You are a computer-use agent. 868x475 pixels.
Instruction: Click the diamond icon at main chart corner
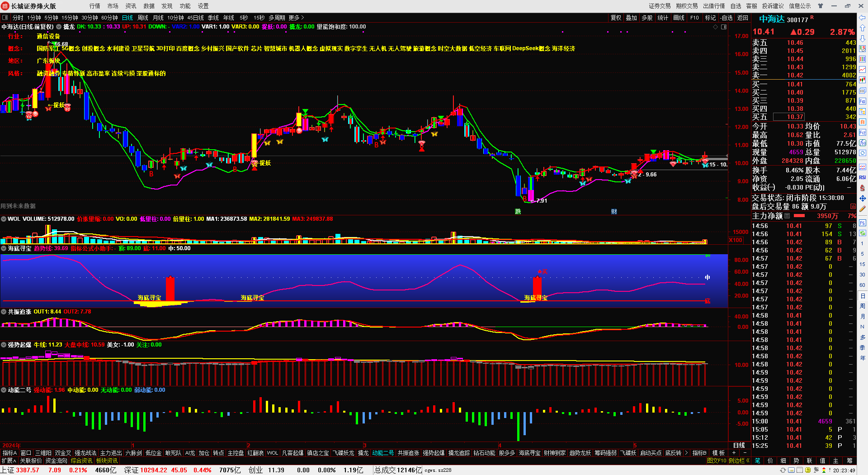[x=715, y=27]
